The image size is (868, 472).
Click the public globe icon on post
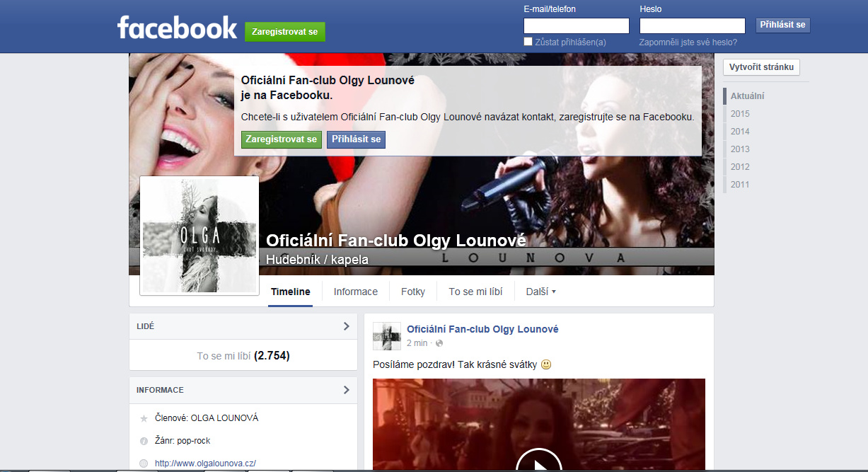pos(439,343)
